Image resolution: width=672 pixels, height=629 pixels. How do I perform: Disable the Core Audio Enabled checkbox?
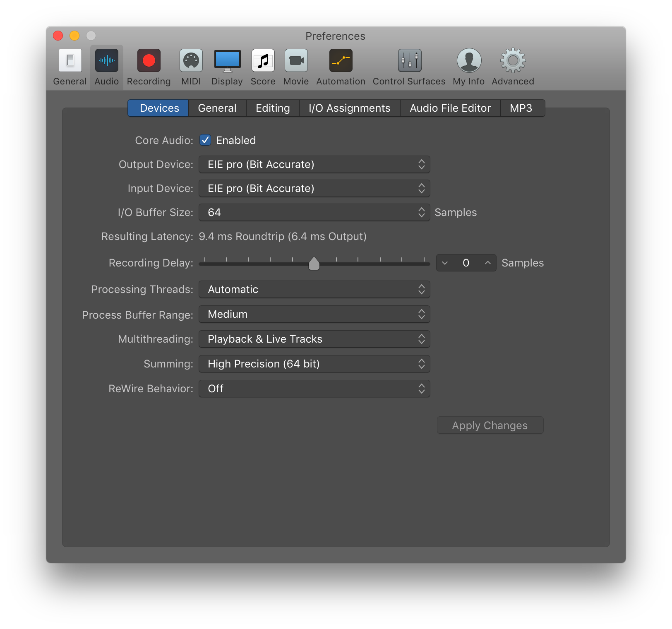(x=205, y=140)
